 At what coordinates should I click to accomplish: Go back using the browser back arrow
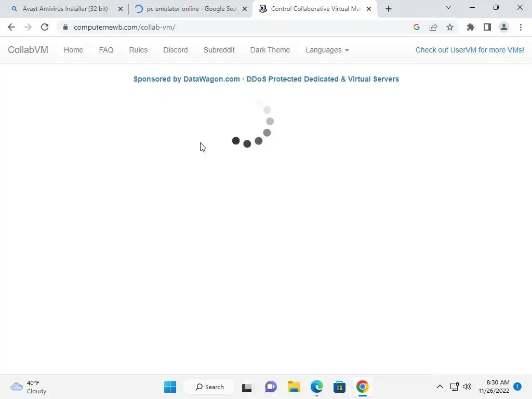coord(11,27)
